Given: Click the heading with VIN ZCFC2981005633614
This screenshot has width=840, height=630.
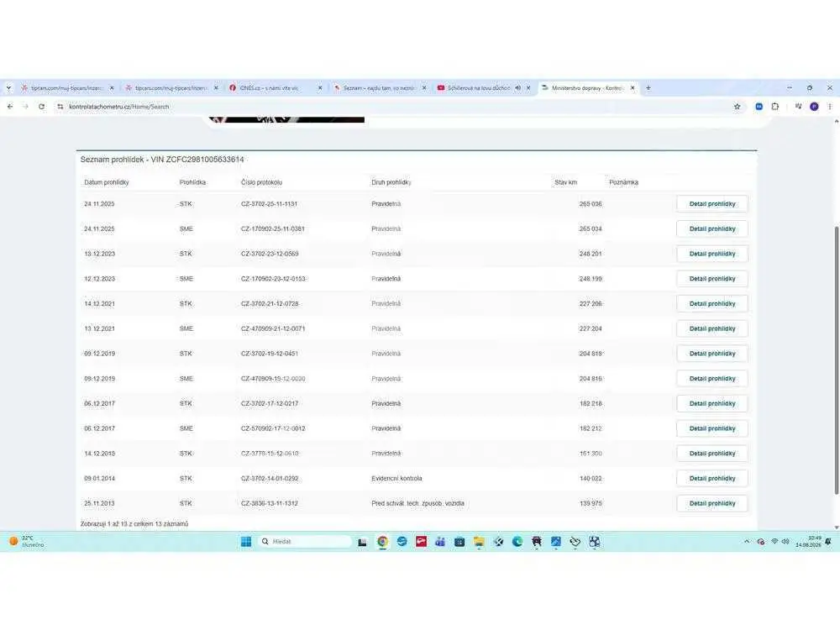Looking at the screenshot, I should click(x=162, y=160).
